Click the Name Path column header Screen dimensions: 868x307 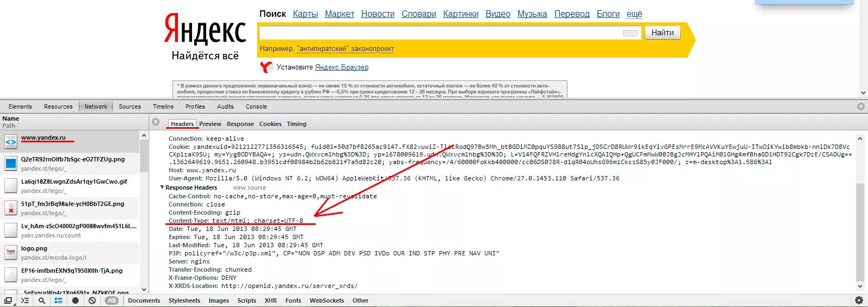[x=74, y=122]
